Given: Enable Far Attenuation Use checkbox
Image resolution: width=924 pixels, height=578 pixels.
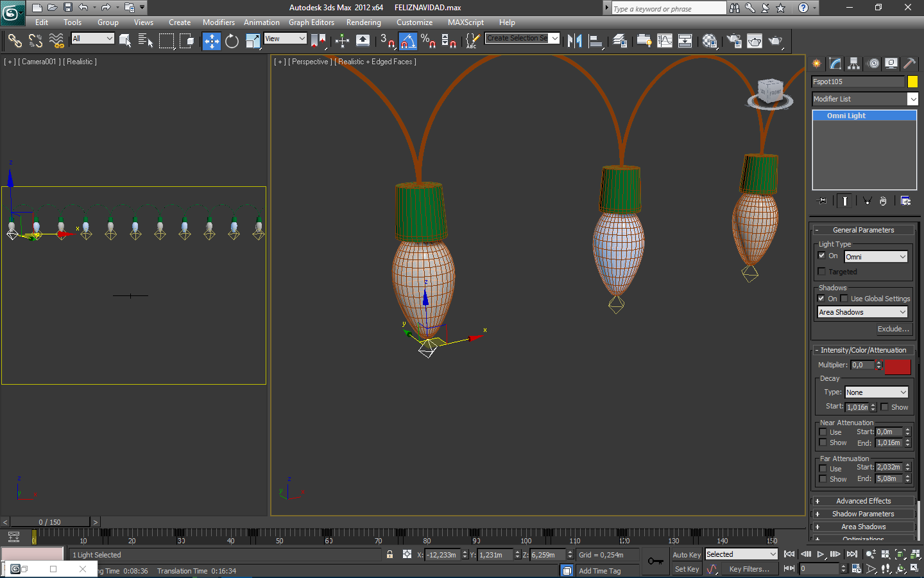Looking at the screenshot, I should point(823,469).
